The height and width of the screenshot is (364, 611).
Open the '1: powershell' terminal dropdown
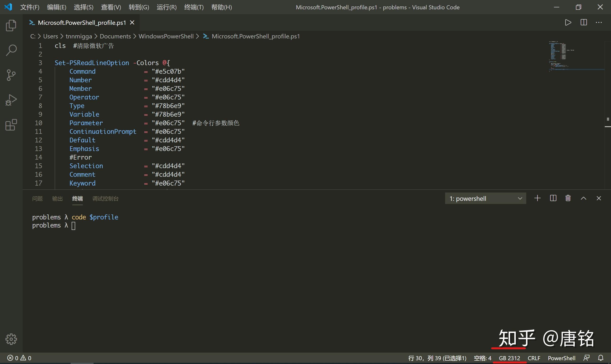click(485, 198)
